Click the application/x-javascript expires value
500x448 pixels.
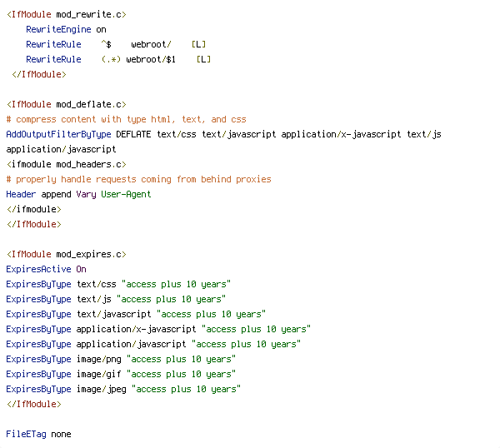pos(256,329)
